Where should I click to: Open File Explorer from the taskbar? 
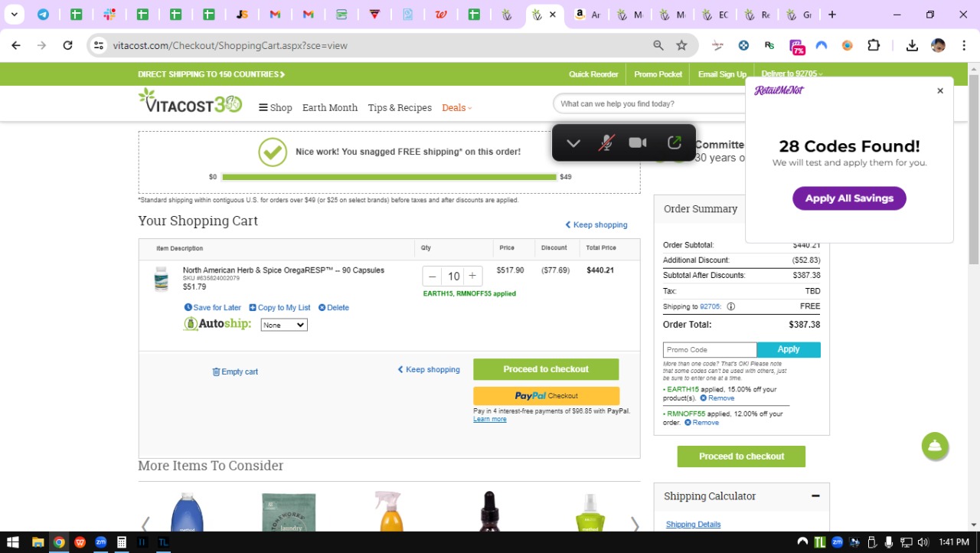click(38, 542)
